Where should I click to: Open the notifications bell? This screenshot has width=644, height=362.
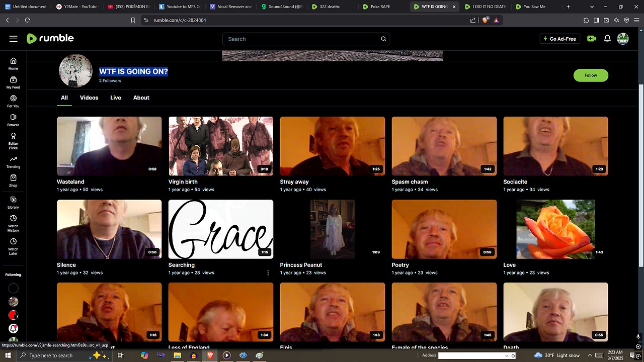tap(607, 39)
